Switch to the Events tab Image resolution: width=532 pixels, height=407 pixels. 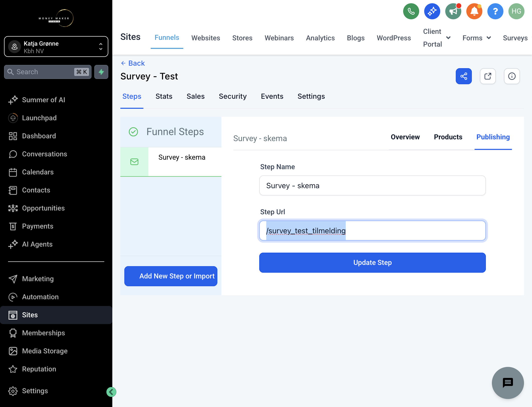point(272,96)
